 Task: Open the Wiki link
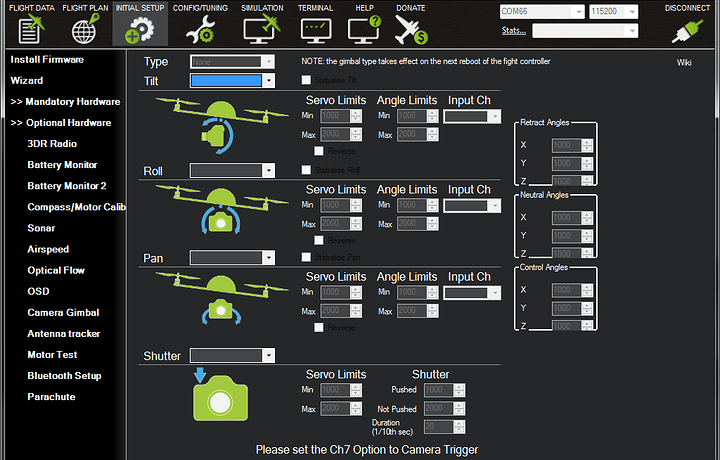[684, 63]
